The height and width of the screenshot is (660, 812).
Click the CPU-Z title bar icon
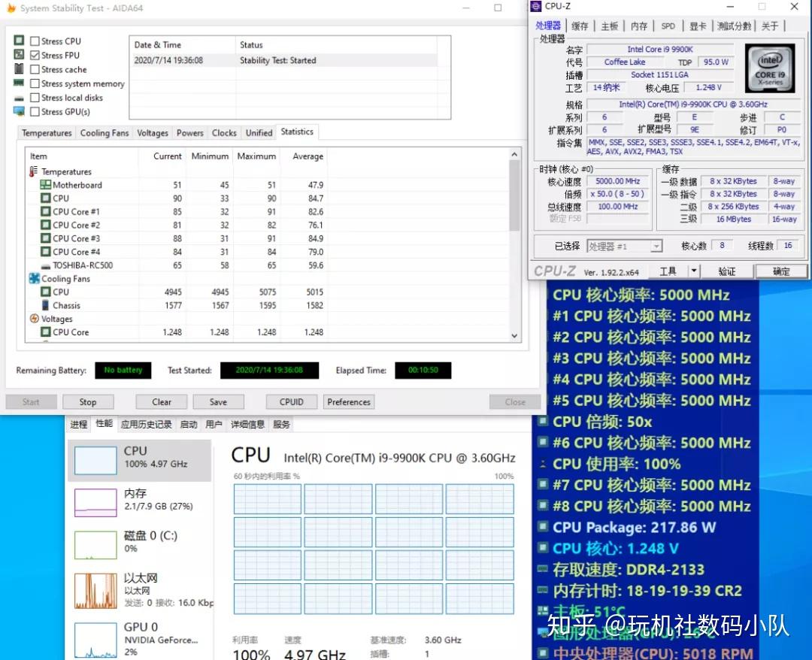pyautogui.click(x=537, y=6)
